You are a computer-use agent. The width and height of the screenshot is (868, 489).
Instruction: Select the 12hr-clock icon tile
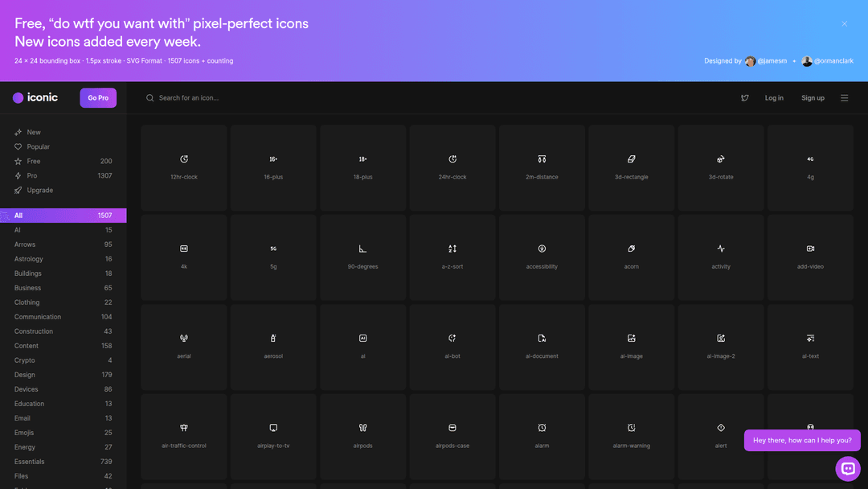184,167
